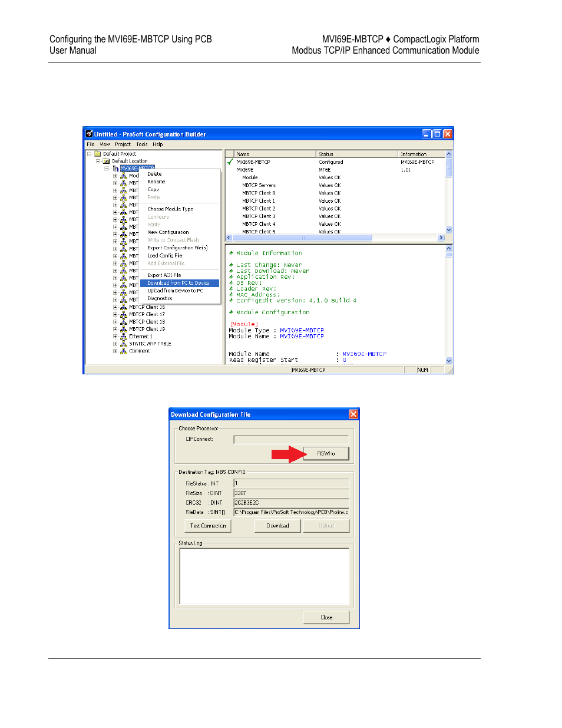Select Download from PC to Device
Image resolution: width=562 pixels, height=728 pixels.
(180, 283)
